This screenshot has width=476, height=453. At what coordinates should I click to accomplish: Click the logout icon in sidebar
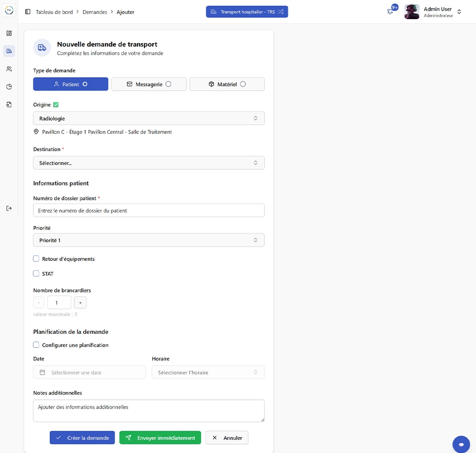(9, 208)
